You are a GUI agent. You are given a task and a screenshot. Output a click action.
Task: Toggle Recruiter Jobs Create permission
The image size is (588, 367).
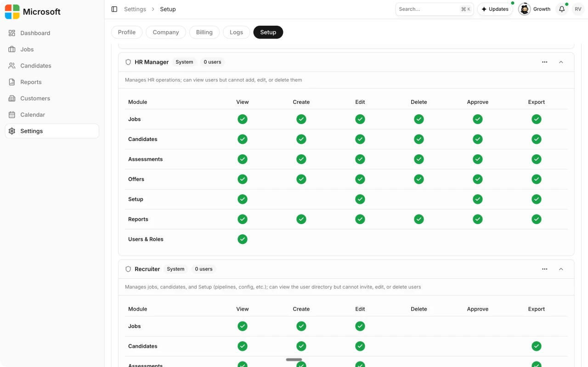301,326
